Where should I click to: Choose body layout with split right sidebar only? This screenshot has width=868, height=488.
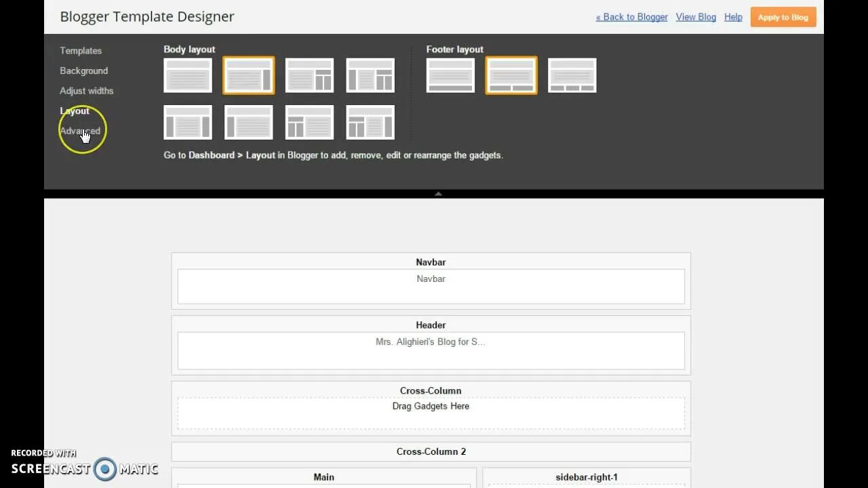[309, 75]
